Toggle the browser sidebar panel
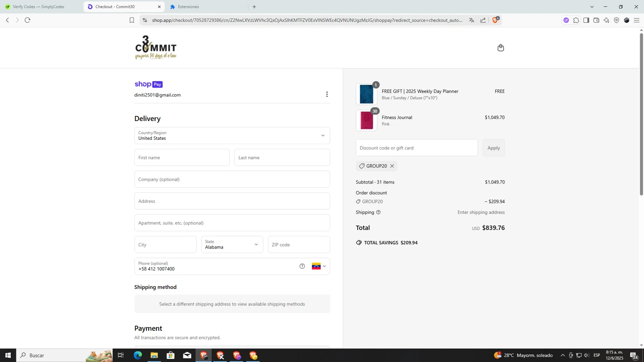 pyautogui.click(x=586, y=20)
